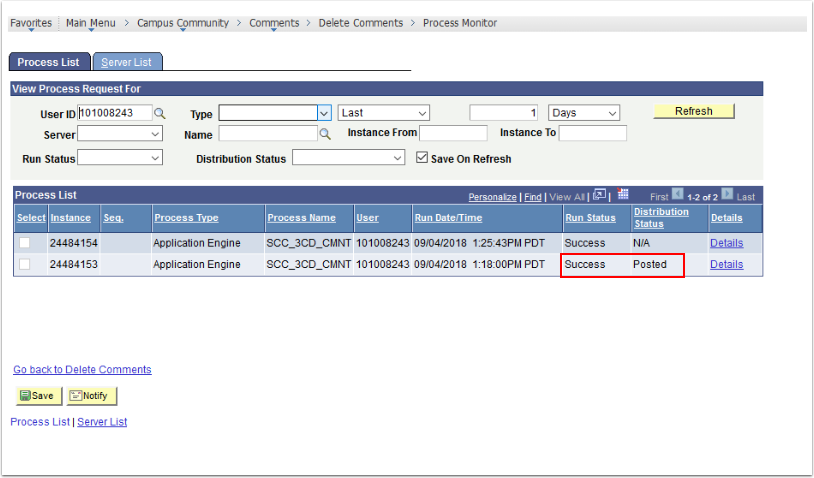The width and height of the screenshot is (814, 478).
Task: Open Main Menu breadcrumb
Action: tap(91, 23)
